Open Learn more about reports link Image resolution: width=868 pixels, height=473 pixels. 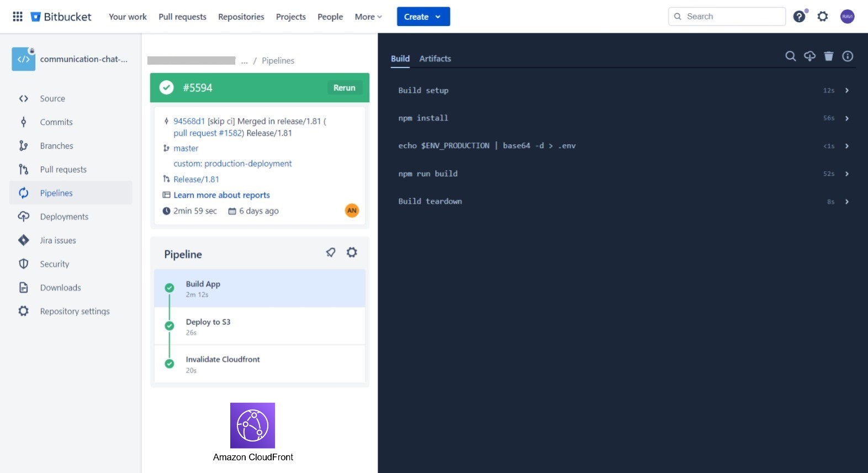click(x=221, y=195)
